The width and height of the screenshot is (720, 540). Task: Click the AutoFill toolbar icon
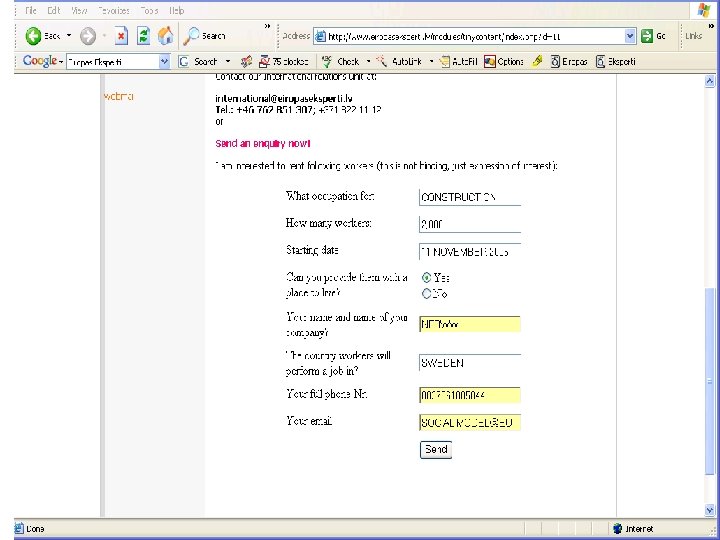pyautogui.click(x=444, y=62)
